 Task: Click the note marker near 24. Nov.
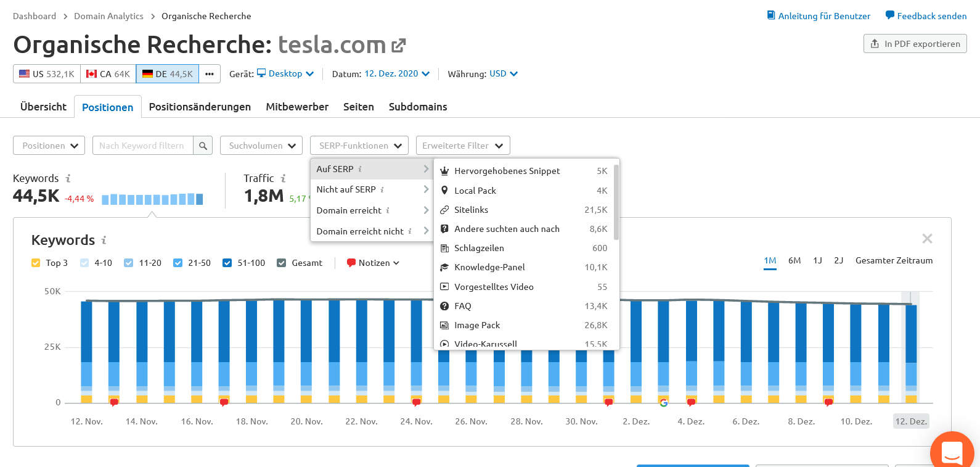pos(417,403)
